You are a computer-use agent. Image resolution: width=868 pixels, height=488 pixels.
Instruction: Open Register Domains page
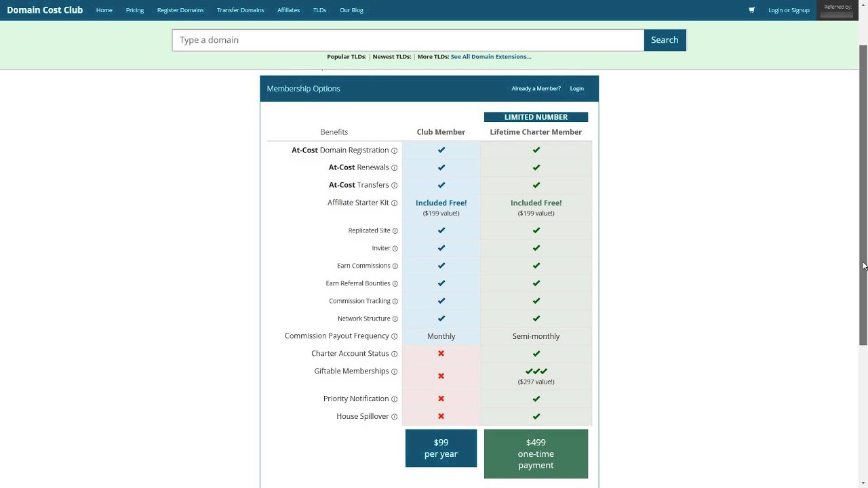pos(180,10)
